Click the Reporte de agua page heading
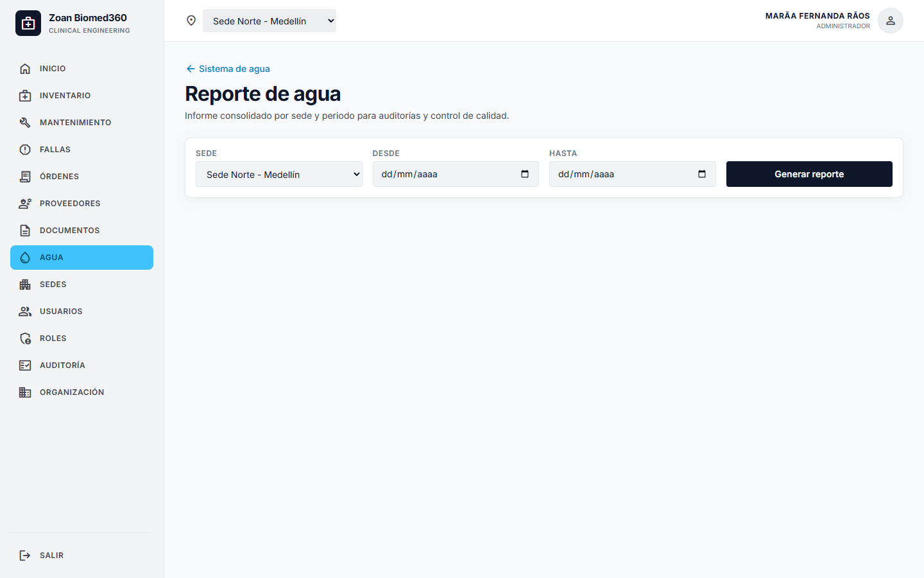This screenshot has width=924, height=578. (x=262, y=94)
